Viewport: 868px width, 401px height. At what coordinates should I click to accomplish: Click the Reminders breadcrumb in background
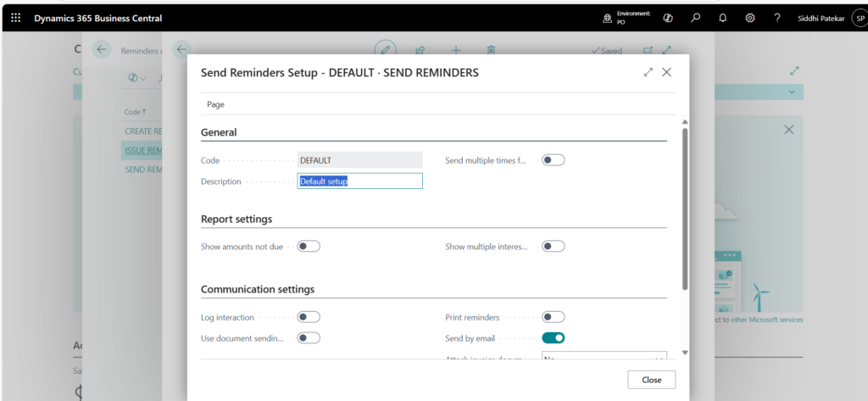[x=140, y=51]
